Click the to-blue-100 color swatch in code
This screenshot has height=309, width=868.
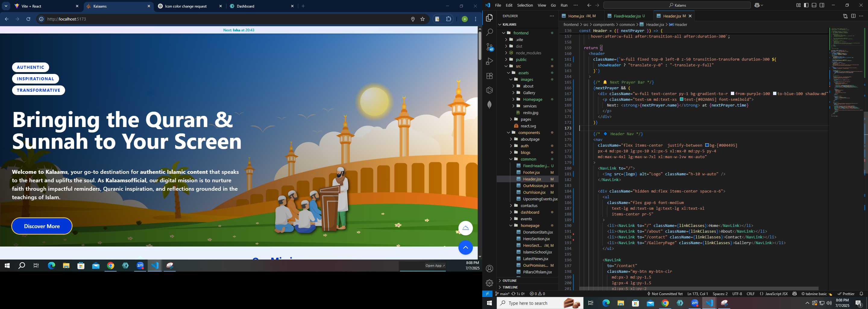tap(775, 94)
